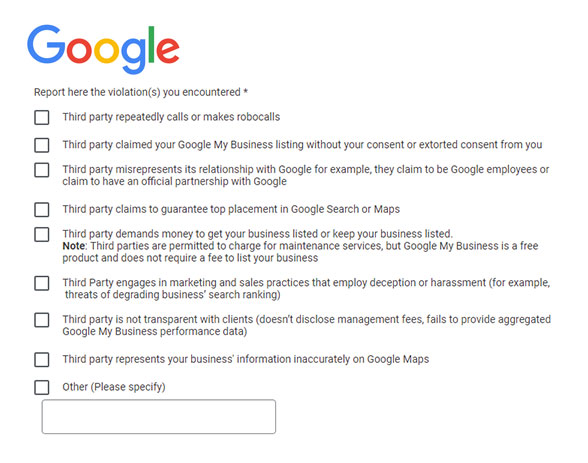Toggle the Other (Please specify) checkbox
This screenshot has height=463, width=588.
point(42,387)
